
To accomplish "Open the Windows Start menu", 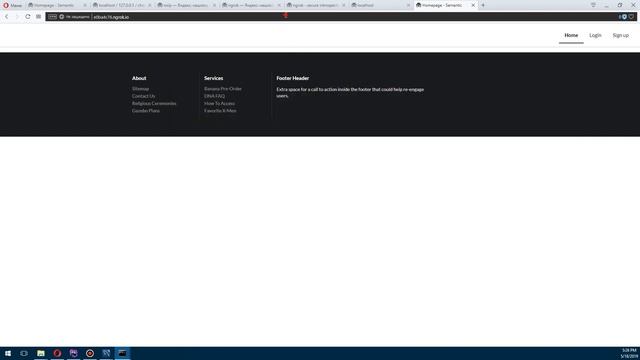I will pyautogui.click(x=8, y=353).
